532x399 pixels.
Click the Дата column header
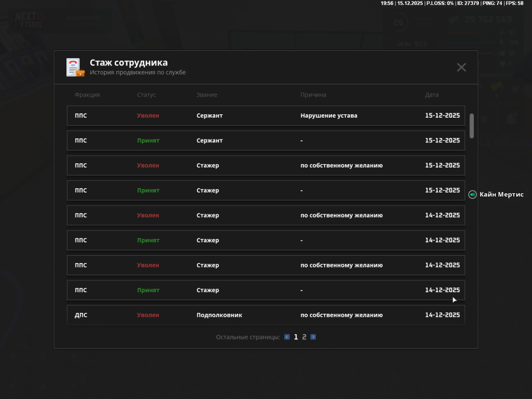tap(432, 95)
